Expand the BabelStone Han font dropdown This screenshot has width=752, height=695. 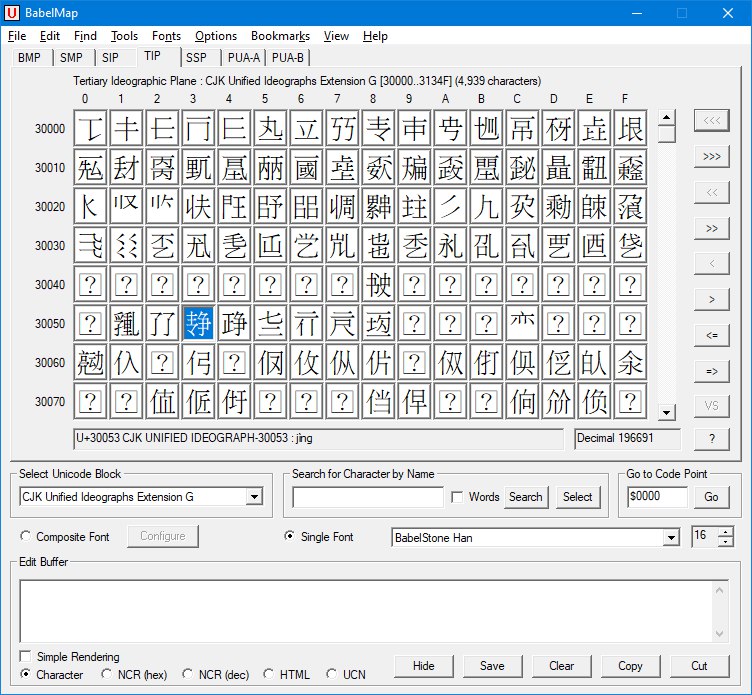tap(671, 538)
